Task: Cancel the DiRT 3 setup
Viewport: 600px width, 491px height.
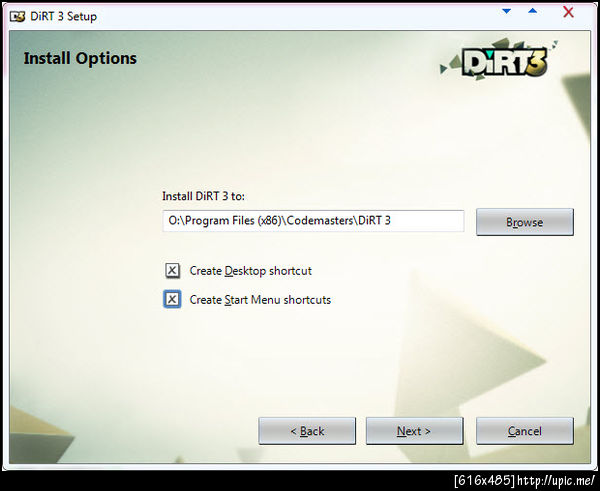Action: [x=525, y=431]
